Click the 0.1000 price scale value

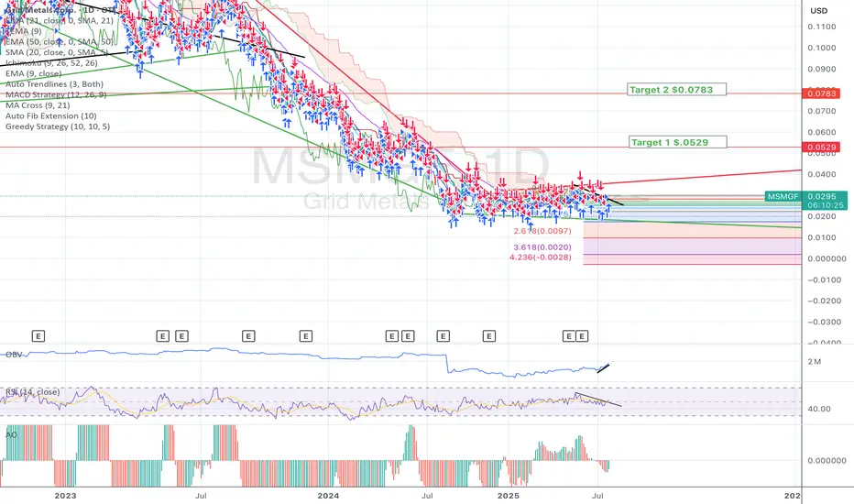pyautogui.click(x=821, y=48)
